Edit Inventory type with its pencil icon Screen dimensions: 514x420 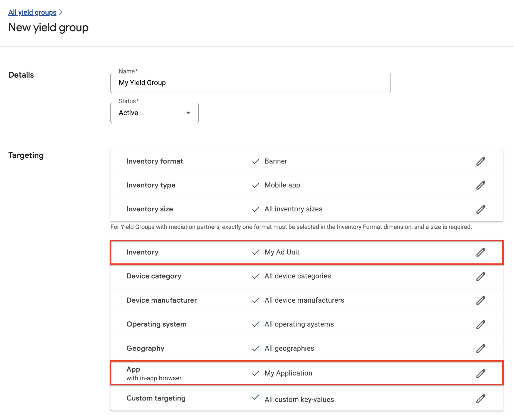481,185
